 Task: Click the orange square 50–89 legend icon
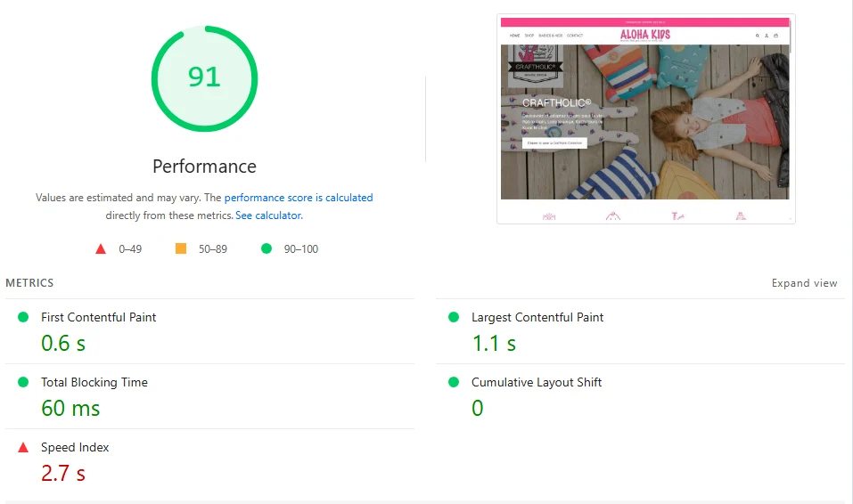[x=181, y=248]
